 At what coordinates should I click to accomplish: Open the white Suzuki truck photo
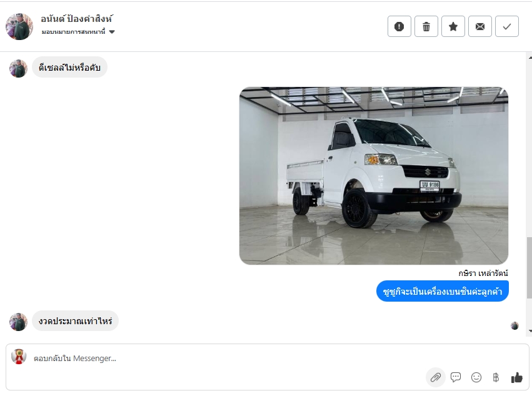coord(374,176)
